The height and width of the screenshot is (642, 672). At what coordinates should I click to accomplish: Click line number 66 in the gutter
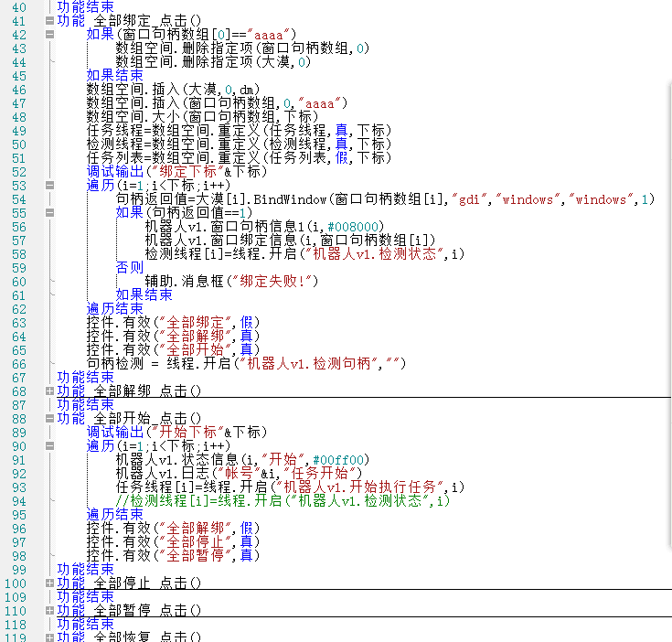pos(19,364)
